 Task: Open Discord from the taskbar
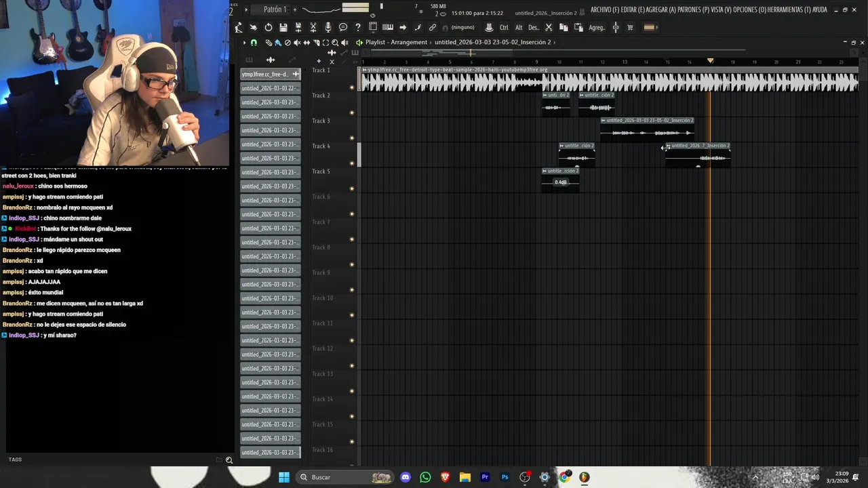[406, 477]
